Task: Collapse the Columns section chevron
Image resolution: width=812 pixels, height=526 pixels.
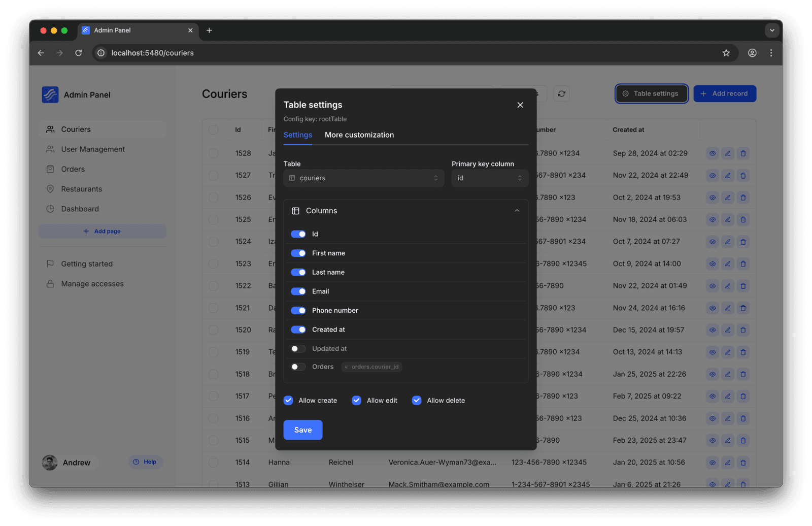Action: click(x=517, y=211)
